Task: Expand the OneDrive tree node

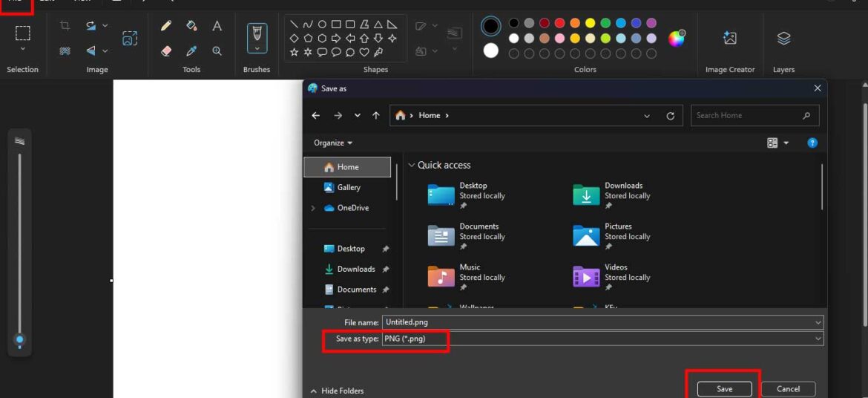Action: coord(313,208)
